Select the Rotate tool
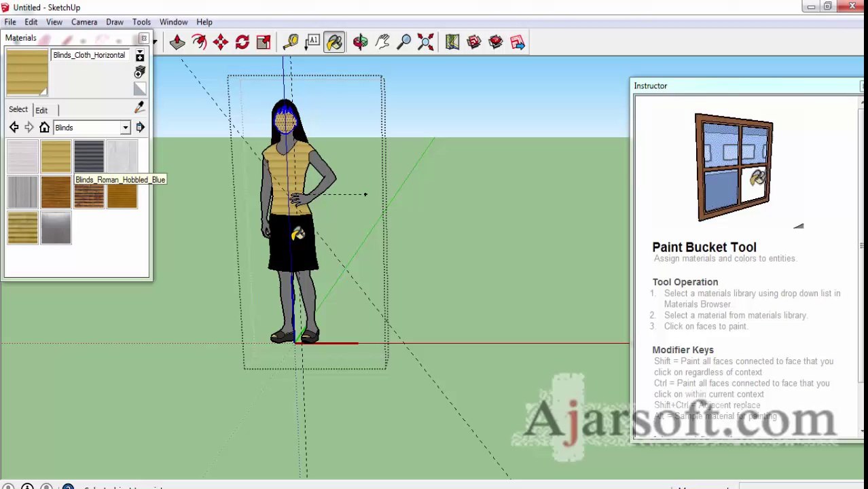The height and width of the screenshot is (489, 868). pyautogui.click(x=242, y=42)
